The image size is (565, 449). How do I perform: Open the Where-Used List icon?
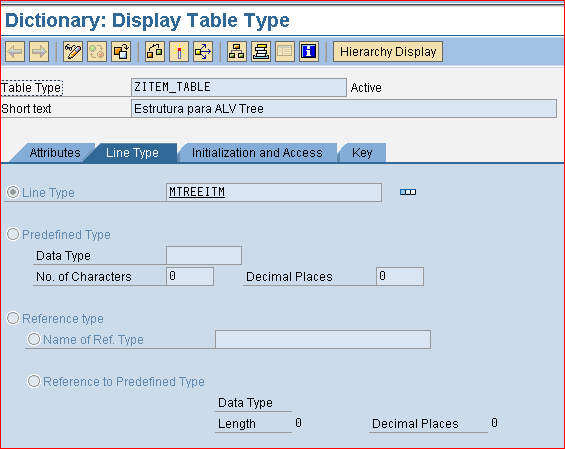[x=203, y=52]
